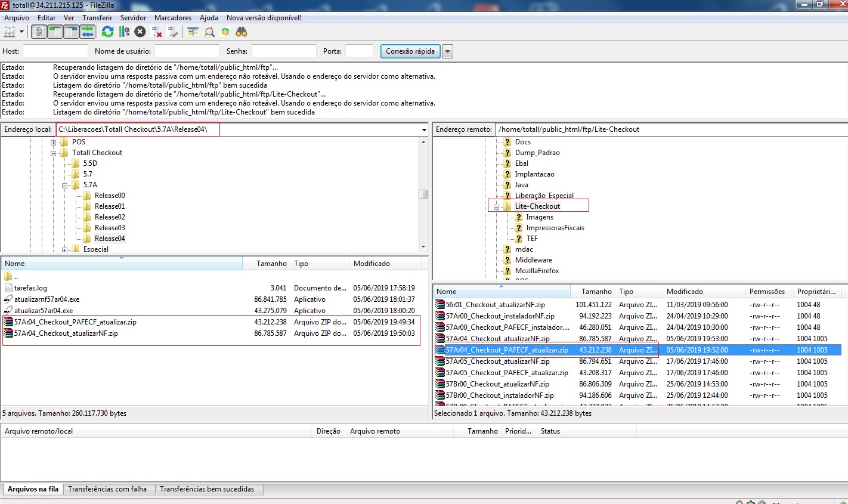Open the Site Manager icon
This screenshot has height=504, width=848.
click(x=10, y=32)
